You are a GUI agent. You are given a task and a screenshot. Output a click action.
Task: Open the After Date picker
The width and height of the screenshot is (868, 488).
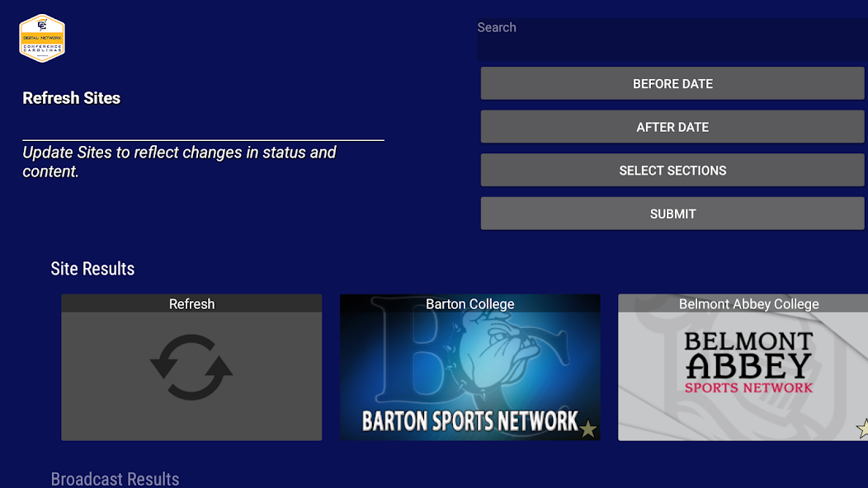tap(672, 127)
